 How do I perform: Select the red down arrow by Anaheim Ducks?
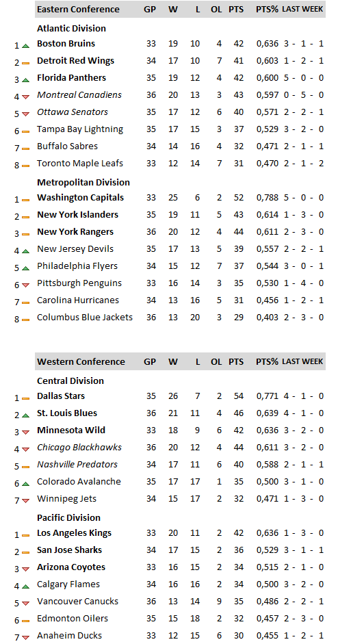25,637
